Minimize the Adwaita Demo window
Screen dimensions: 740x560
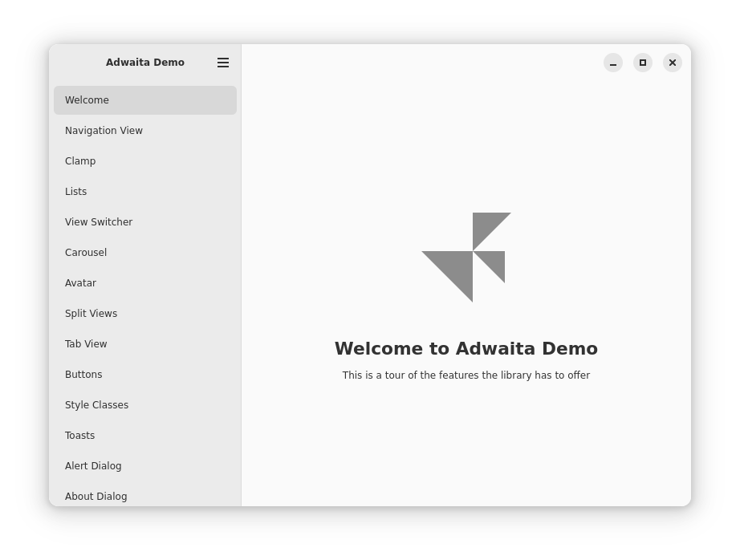click(x=613, y=63)
